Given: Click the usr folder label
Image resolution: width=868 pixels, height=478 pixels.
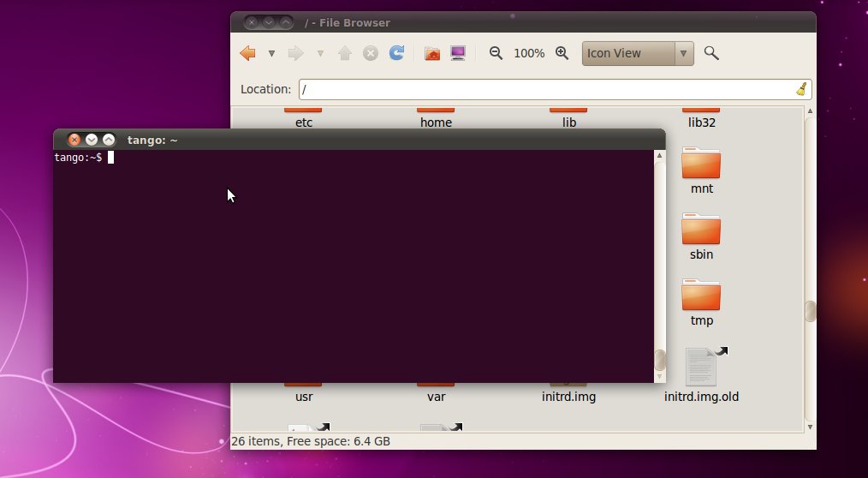Looking at the screenshot, I should click(x=304, y=397).
